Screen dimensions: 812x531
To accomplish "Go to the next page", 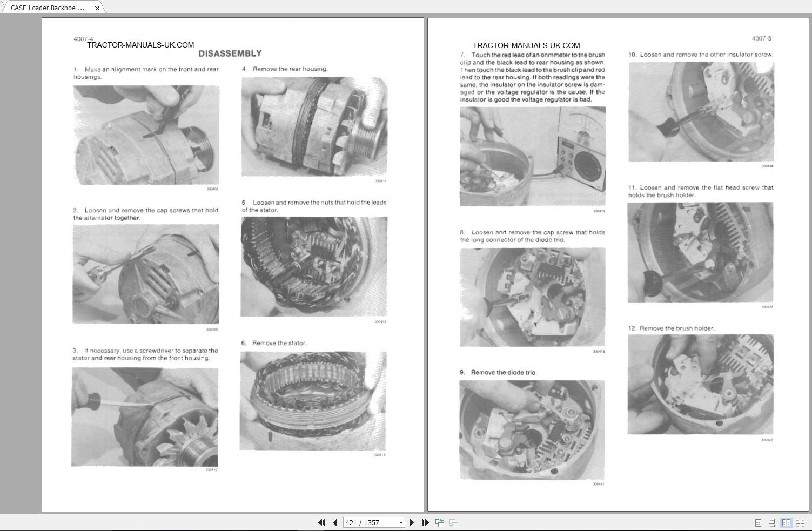I will click(x=412, y=522).
